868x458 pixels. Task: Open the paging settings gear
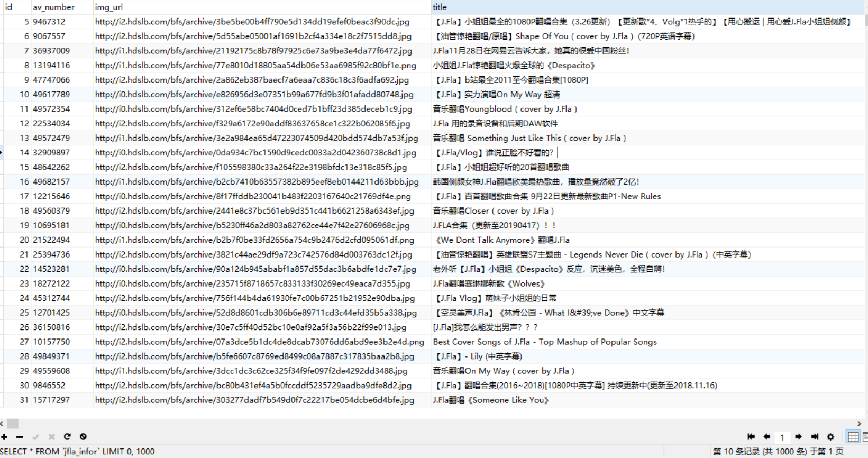pos(830,437)
